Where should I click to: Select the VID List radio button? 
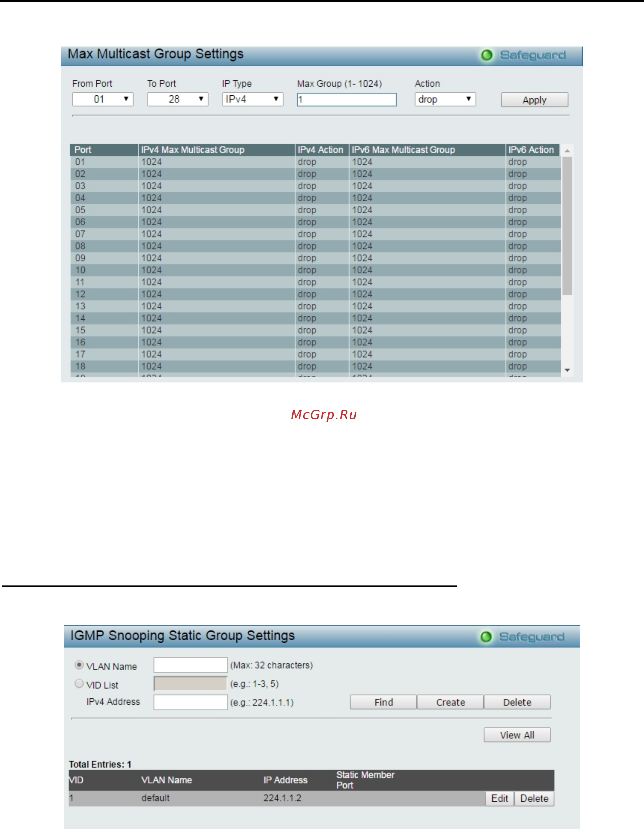79,683
